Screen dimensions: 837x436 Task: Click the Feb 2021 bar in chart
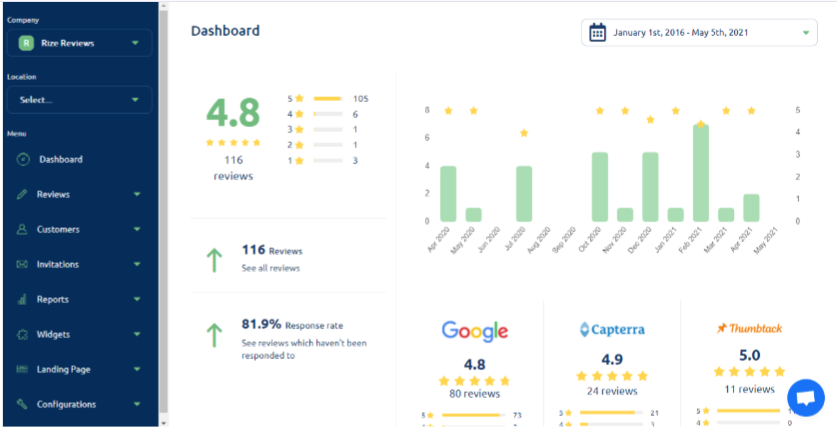click(701, 173)
